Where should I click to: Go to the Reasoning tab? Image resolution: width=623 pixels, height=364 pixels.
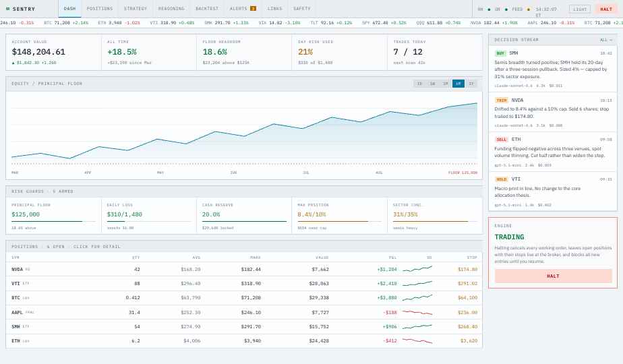pyautogui.click(x=171, y=9)
